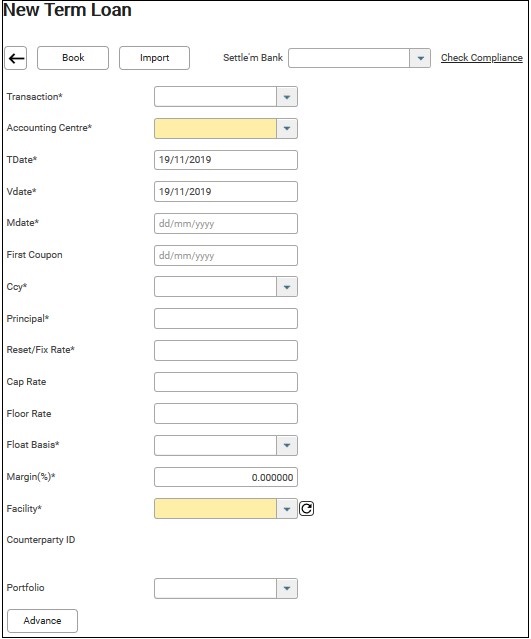Expand the Ccy currency dropdown

(x=287, y=287)
